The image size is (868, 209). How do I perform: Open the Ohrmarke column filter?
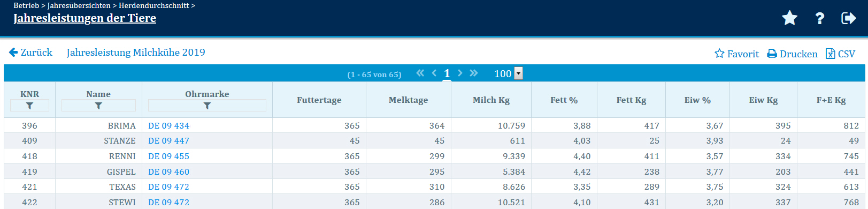point(207,106)
